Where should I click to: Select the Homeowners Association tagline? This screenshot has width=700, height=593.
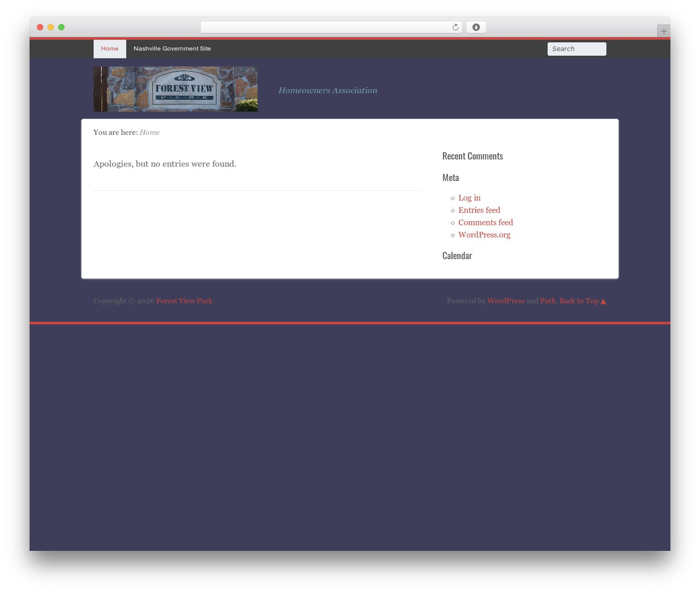pyautogui.click(x=328, y=90)
